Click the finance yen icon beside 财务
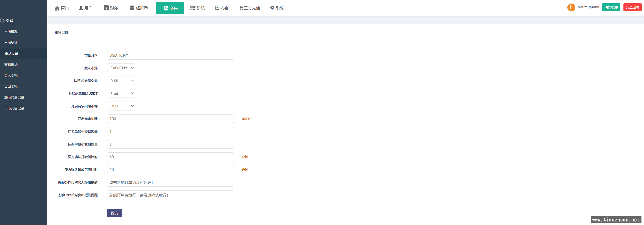Image resolution: width=644 pixels, height=225 pixels. pos(106,8)
